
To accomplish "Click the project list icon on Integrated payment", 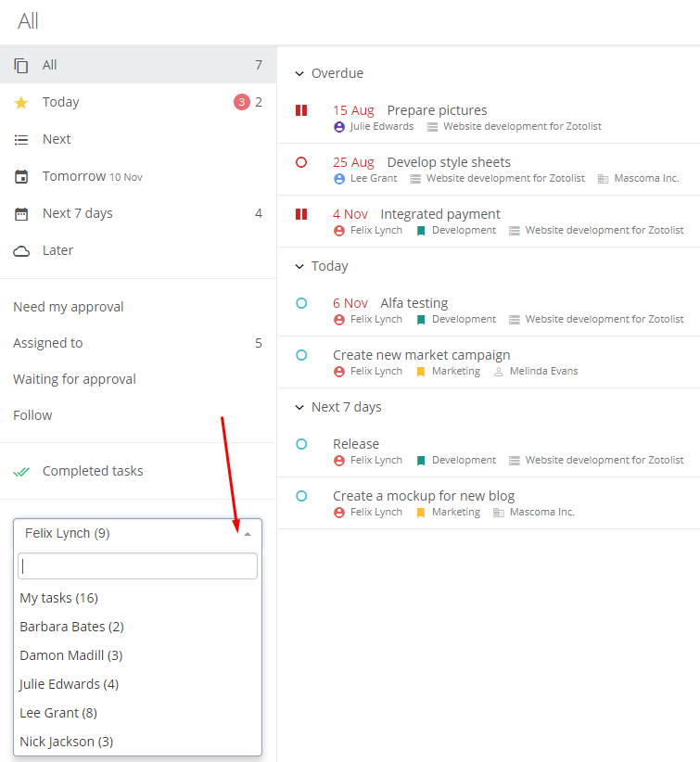I will tap(515, 231).
